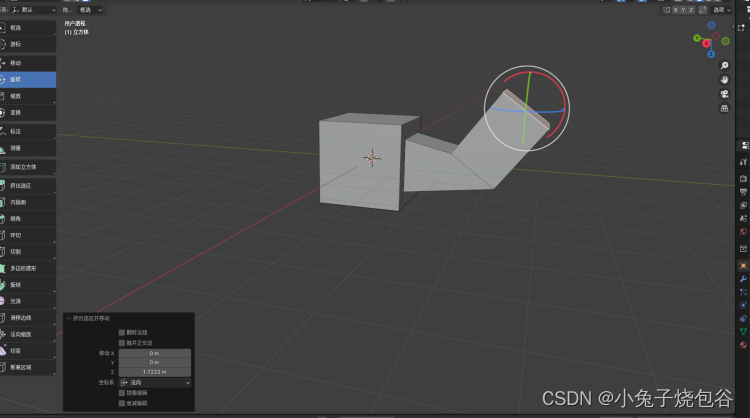The width and height of the screenshot is (750, 418).
Task: Select the 倒角 bevel tool
Action: 28,219
